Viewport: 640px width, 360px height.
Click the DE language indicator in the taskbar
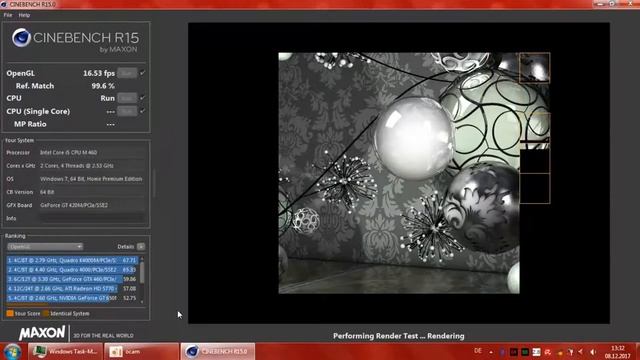[x=478, y=351]
